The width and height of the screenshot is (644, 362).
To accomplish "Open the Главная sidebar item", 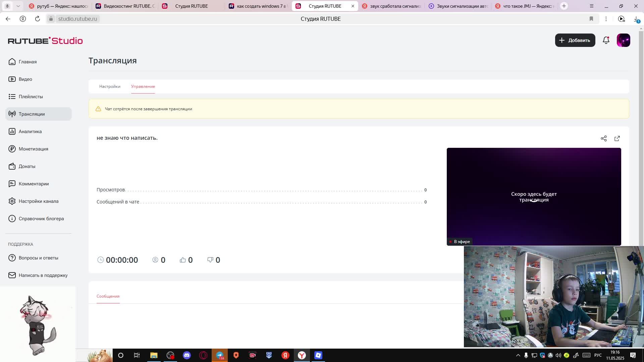I will [38, 62].
